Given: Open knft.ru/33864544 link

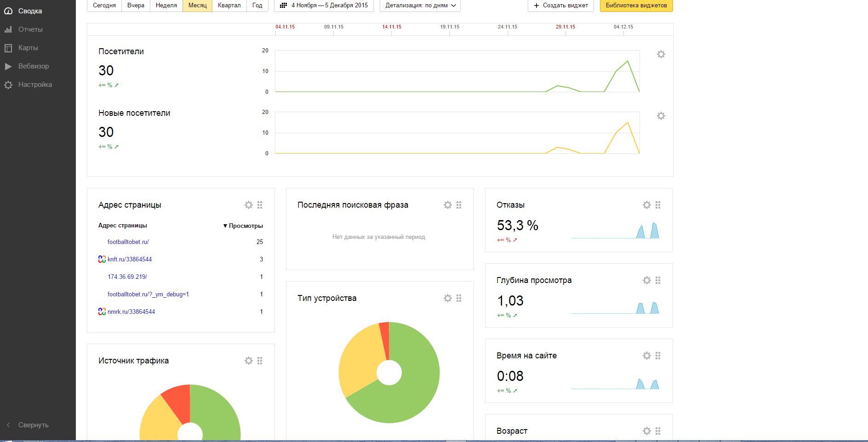Looking at the screenshot, I should (130, 259).
